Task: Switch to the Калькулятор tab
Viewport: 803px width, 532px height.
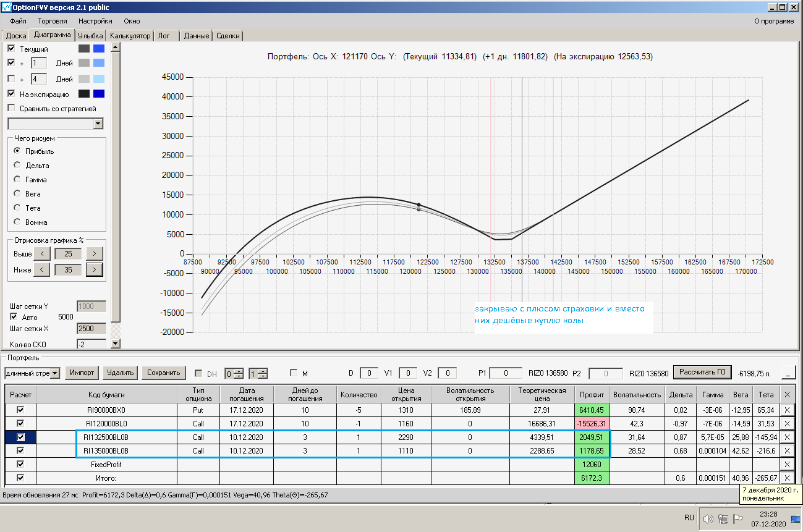Action: [130, 36]
